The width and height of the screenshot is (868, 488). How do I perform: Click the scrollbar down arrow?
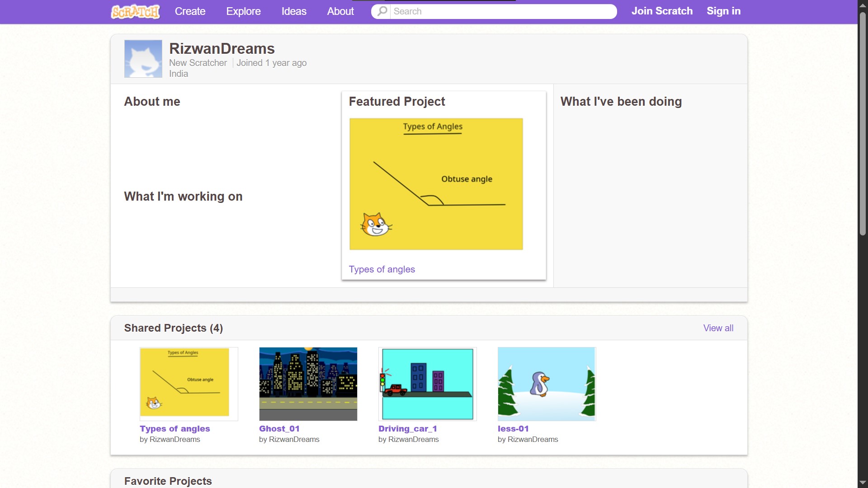tap(862, 483)
